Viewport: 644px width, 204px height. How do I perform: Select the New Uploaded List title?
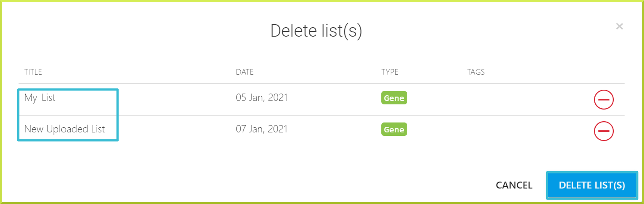coord(65,129)
